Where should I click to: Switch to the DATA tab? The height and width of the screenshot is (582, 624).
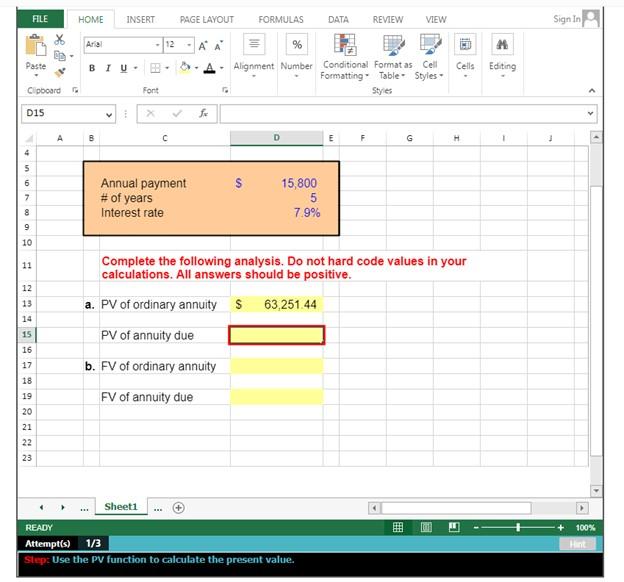pos(338,20)
